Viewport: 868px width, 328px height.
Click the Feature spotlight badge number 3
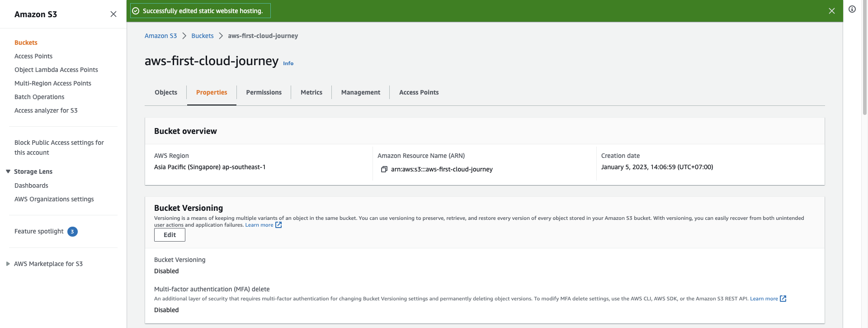72,232
